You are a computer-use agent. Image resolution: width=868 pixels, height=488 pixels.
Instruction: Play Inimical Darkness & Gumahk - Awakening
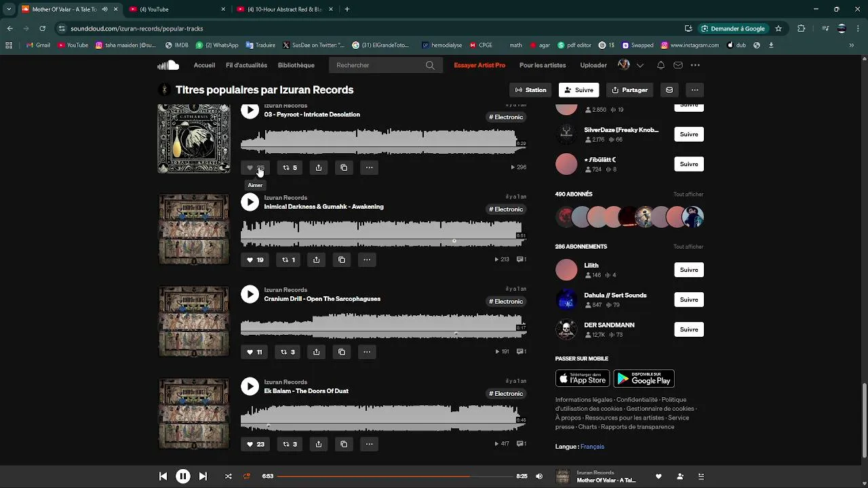[250, 202]
